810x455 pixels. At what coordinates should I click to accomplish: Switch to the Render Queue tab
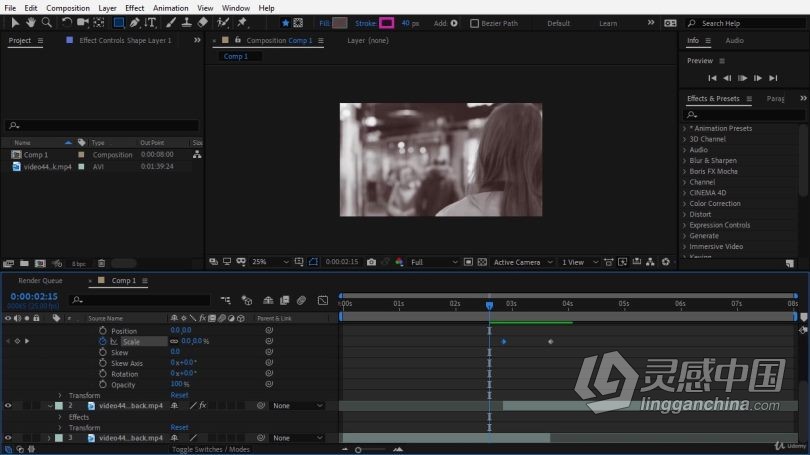[40, 280]
